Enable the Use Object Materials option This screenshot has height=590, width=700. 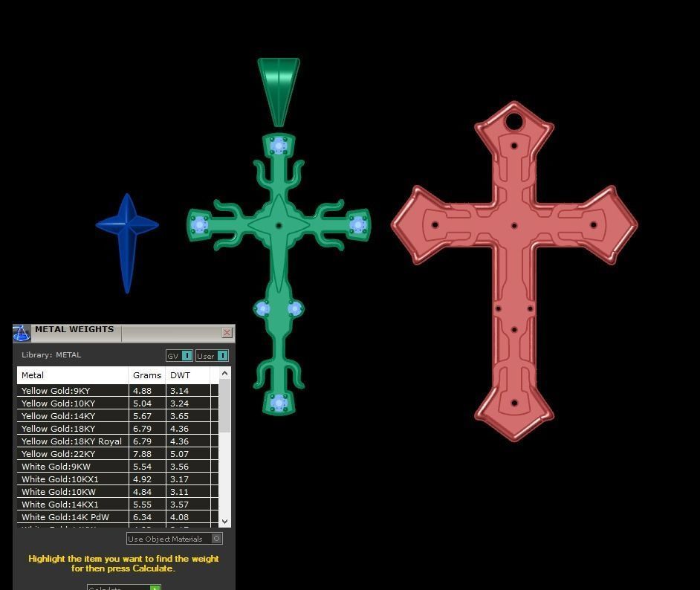coord(175,539)
